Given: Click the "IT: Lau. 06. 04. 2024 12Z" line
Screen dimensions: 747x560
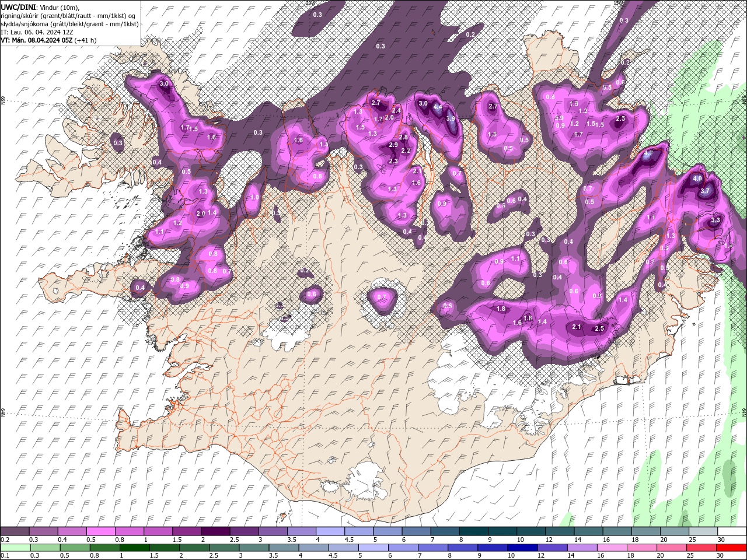Looking at the screenshot, I should (x=36, y=32).
